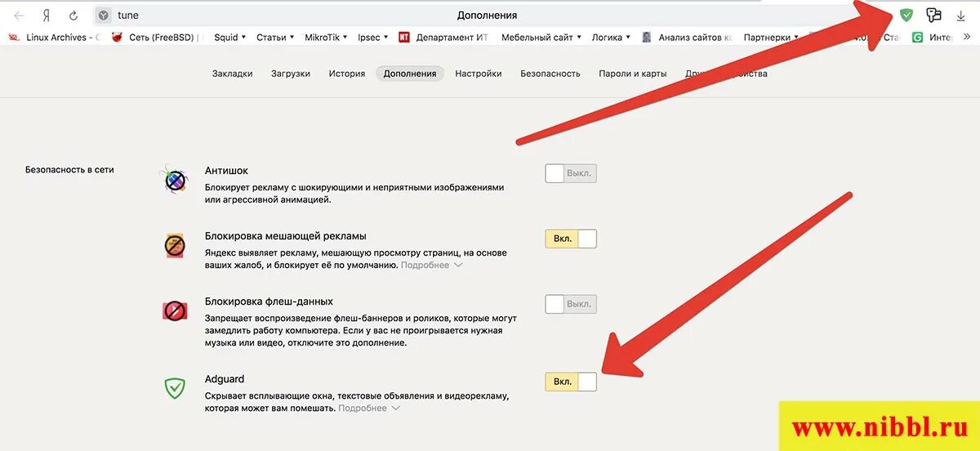
Task: Expand the Squid bookmark folder
Action: (x=230, y=38)
